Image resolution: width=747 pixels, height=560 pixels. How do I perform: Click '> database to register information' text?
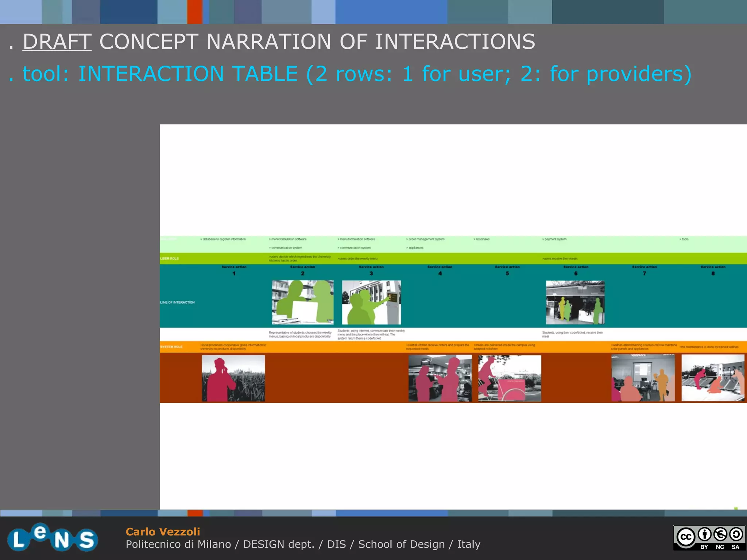[223, 239]
